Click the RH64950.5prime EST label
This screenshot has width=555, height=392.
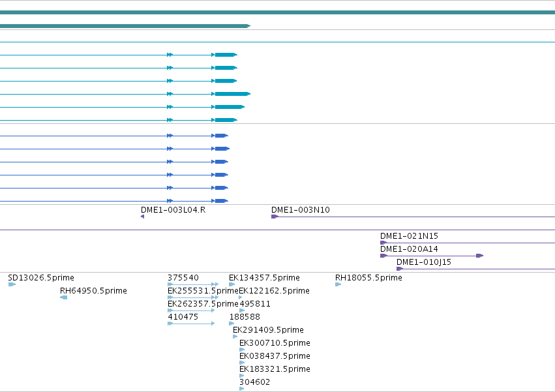tap(93, 291)
